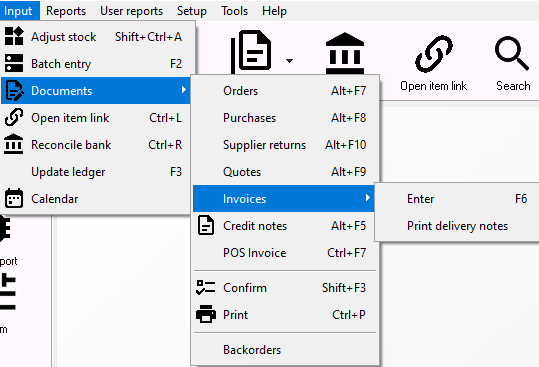Select Quotes menu entry
The image size is (539, 367).
(284, 171)
